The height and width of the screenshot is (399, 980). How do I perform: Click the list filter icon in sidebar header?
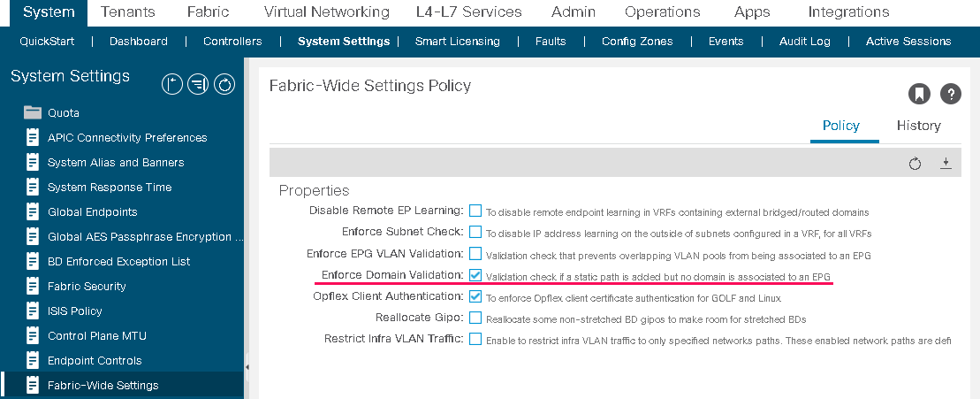198,84
